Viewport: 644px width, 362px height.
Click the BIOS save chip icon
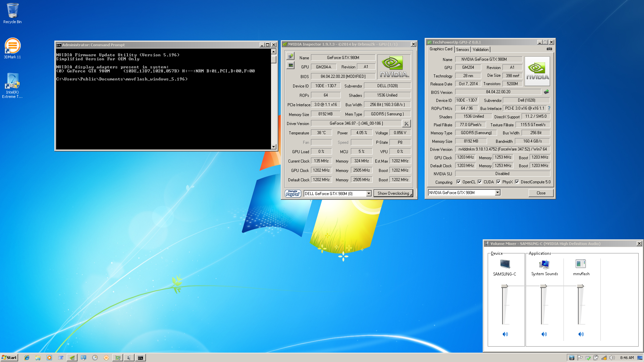(546, 92)
